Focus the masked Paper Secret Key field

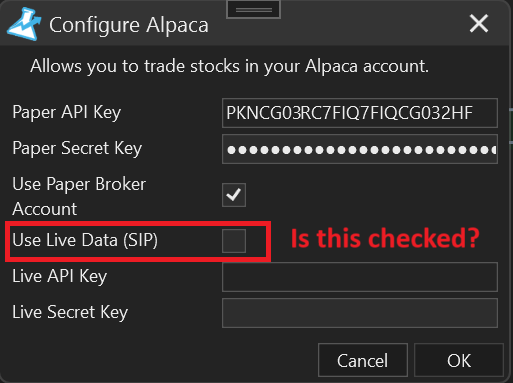(360, 149)
